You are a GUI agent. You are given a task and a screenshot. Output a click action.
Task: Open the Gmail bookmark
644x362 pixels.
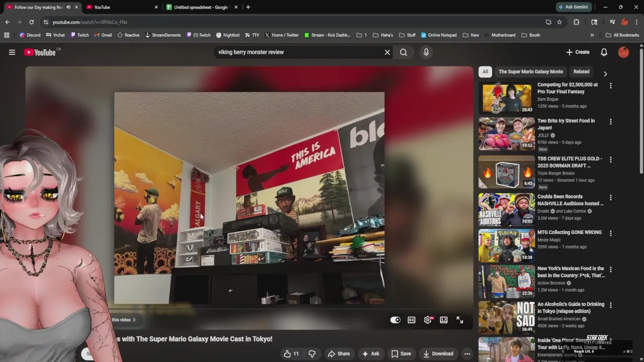point(103,35)
